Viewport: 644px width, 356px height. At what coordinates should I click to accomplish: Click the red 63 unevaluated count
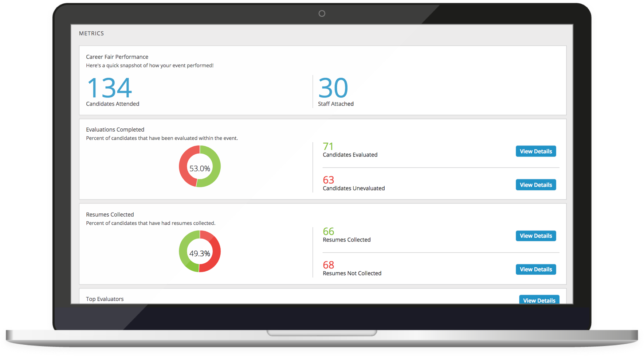coord(328,180)
